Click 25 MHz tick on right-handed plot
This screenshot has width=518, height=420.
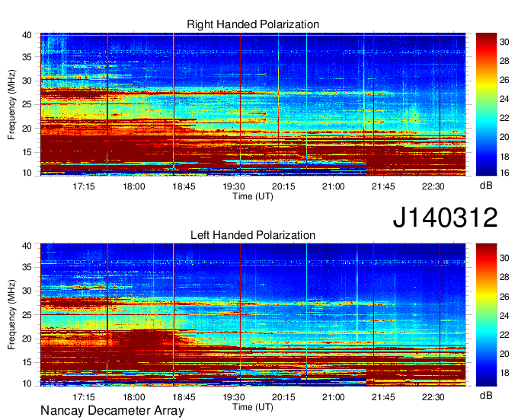27,104
